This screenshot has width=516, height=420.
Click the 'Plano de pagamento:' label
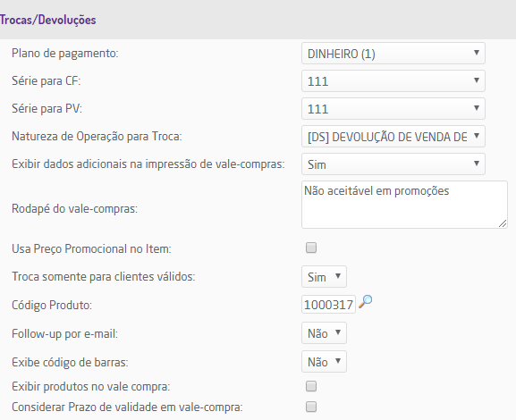(x=64, y=54)
